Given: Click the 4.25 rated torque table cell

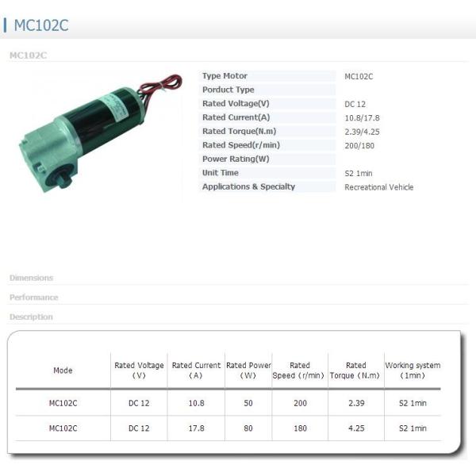Looking at the screenshot, I should pos(356,428).
